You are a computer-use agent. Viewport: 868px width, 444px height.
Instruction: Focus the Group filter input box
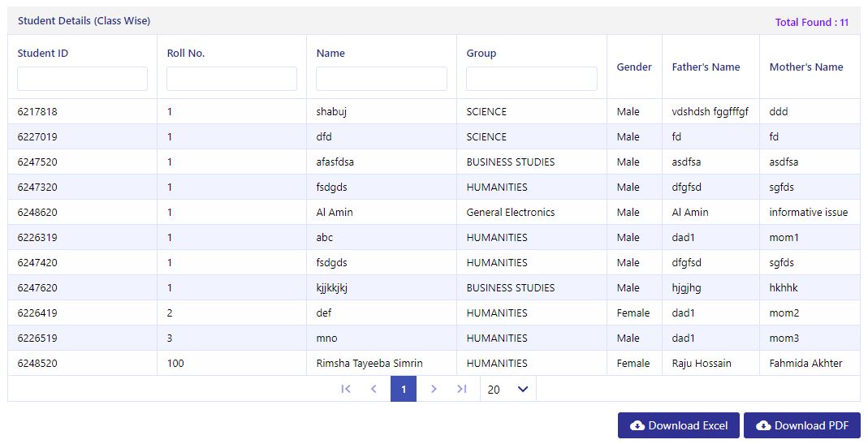click(x=531, y=79)
